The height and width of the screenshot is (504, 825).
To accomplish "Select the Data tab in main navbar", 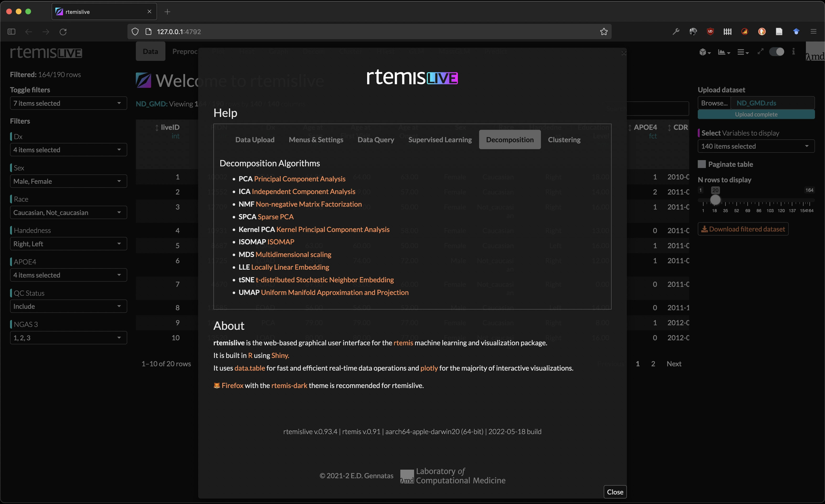I will (x=150, y=51).
